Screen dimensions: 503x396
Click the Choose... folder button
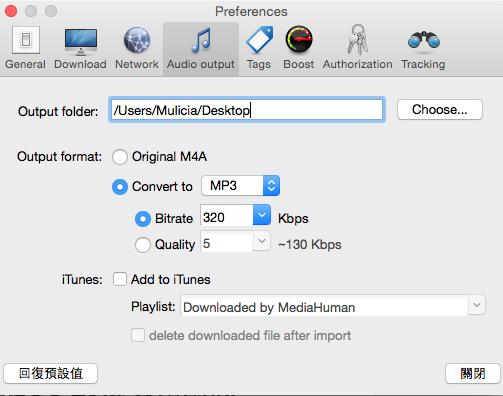pyautogui.click(x=440, y=110)
